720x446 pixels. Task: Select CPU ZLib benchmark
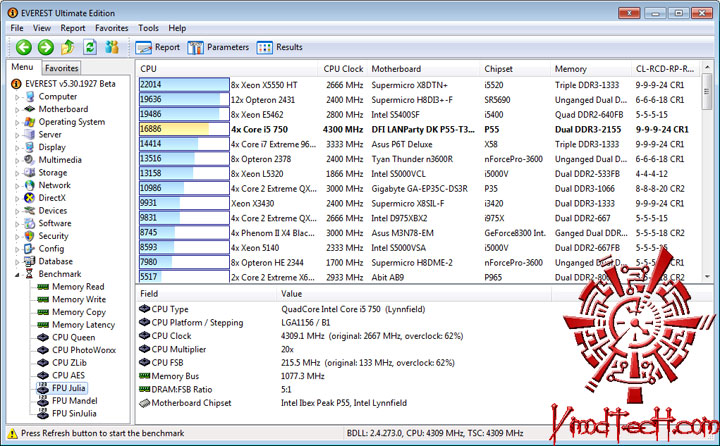69,362
